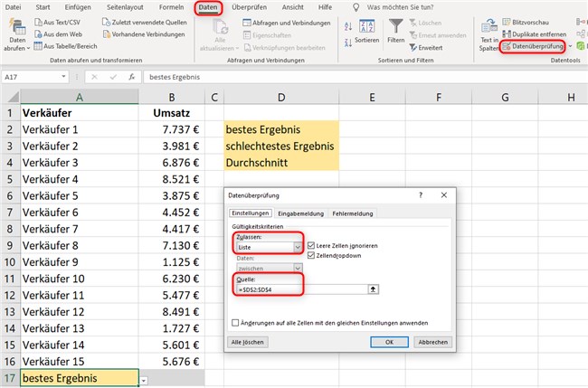Screen dimensions: 588x388
Task: Click the formula bar text
Action: [175, 77]
